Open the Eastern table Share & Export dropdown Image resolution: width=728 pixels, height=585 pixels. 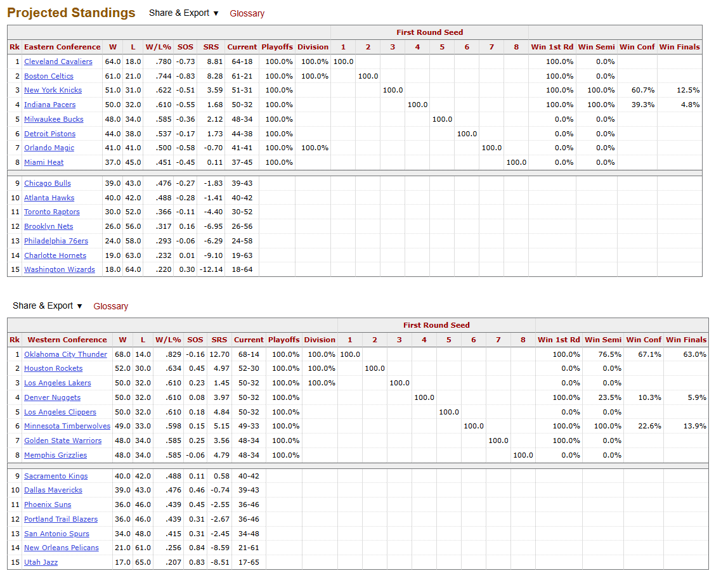point(183,13)
